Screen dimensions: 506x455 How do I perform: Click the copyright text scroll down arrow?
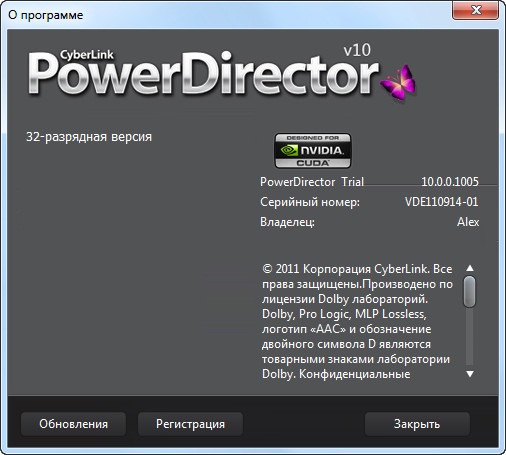tap(470, 374)
